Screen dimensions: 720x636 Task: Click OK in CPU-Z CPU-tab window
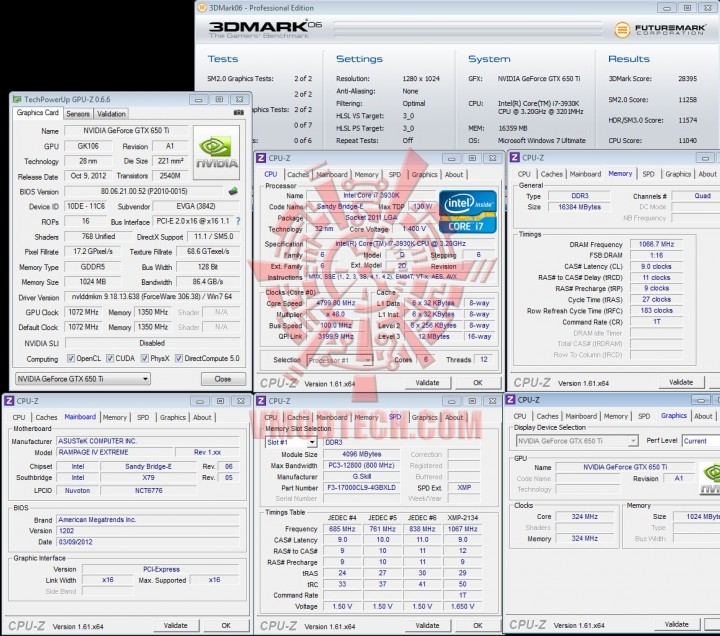click(478, 383)
